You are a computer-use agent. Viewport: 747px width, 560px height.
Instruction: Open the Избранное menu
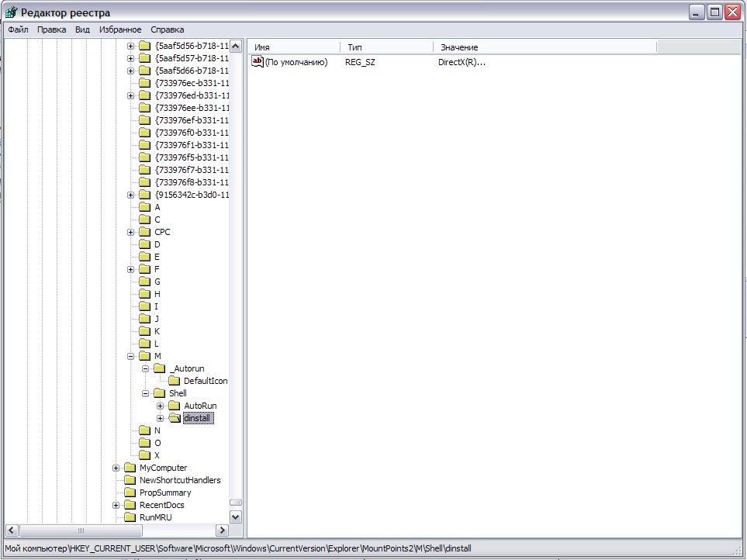[119, 29]
